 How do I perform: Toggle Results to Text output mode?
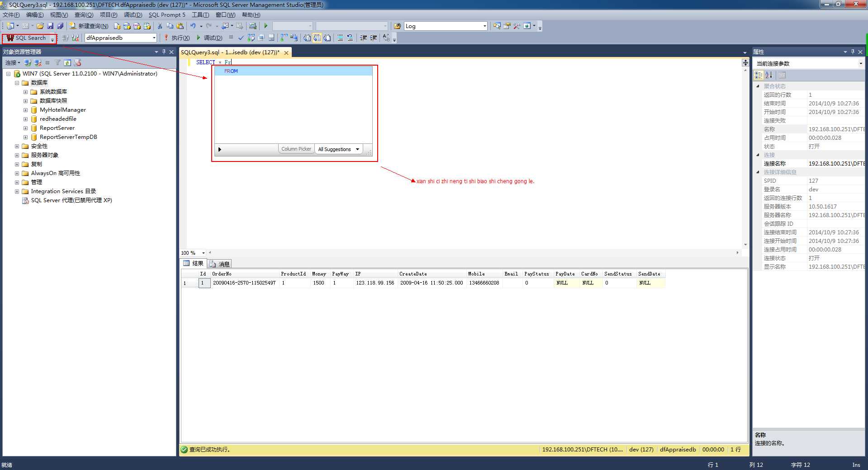pyautogui.click(x=307, y=38)
